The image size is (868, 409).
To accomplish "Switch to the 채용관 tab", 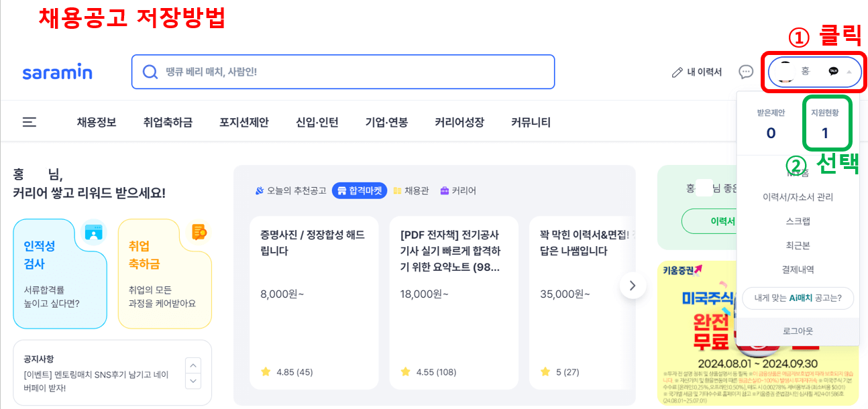I will click(x=411, y=190).
